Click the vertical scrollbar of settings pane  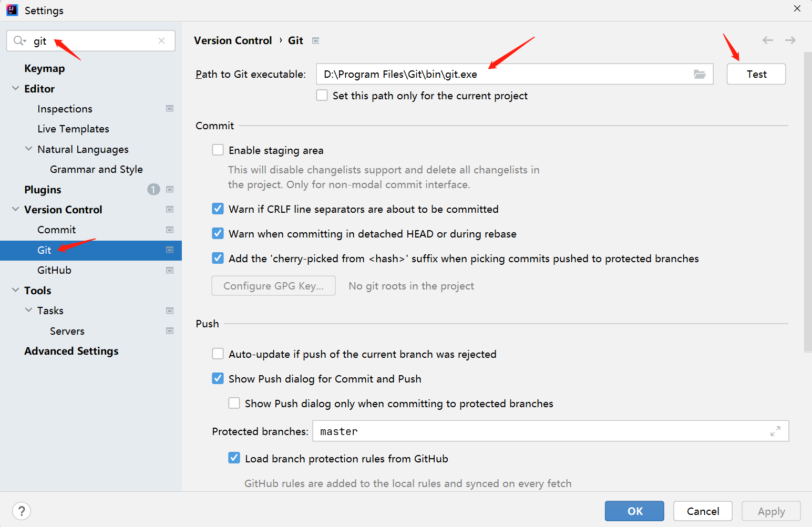(x=808, y=202)
